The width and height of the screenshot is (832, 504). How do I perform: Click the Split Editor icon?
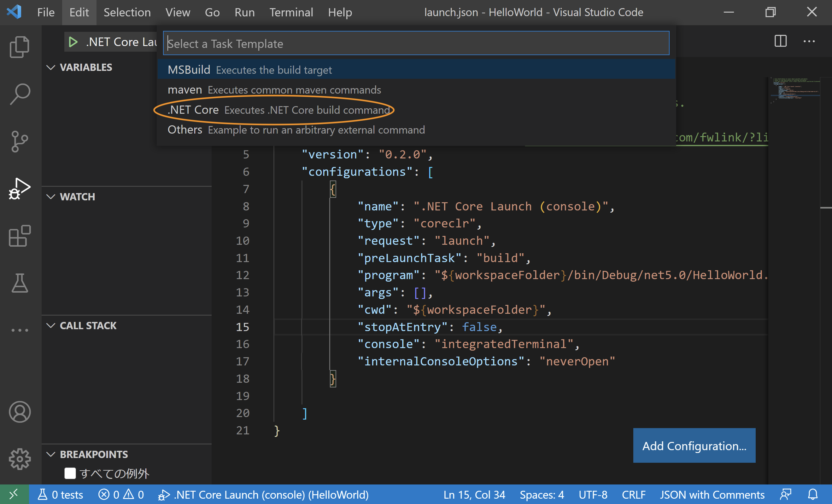click(x=780, y=42)
